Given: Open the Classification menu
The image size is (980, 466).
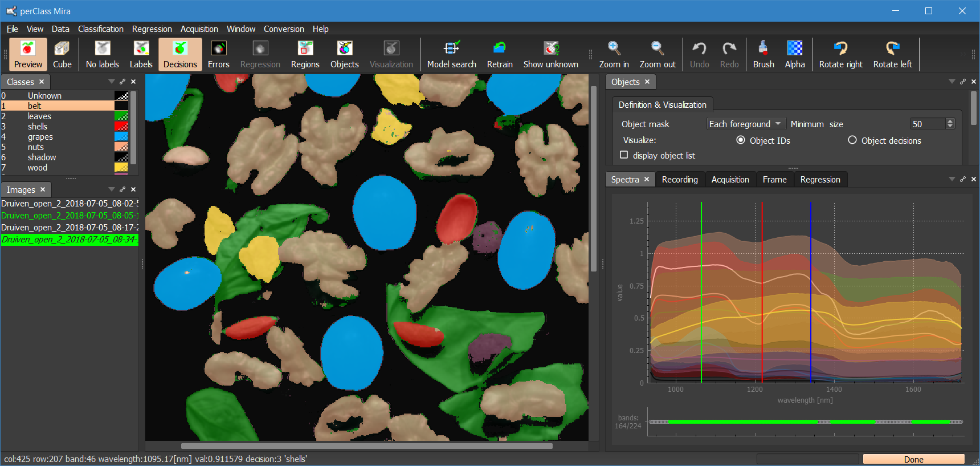Looking at the screenshot, I should click(x=100, y=29).
